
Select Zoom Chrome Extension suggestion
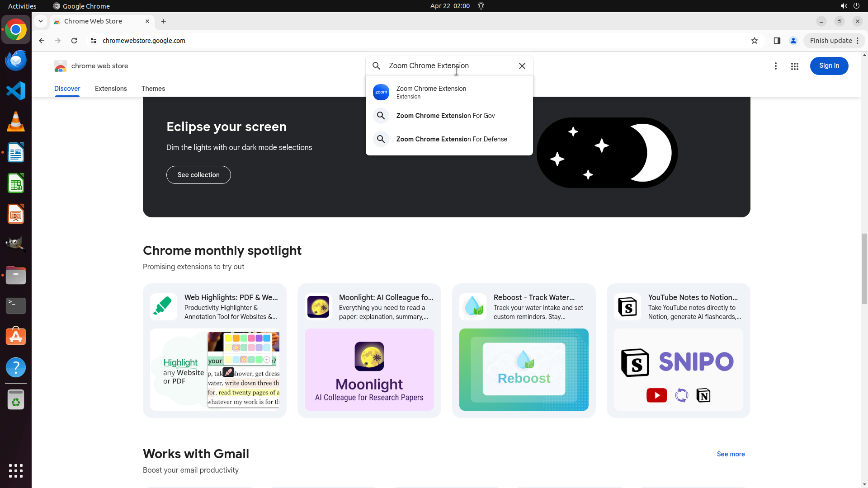tap(431, 92)
